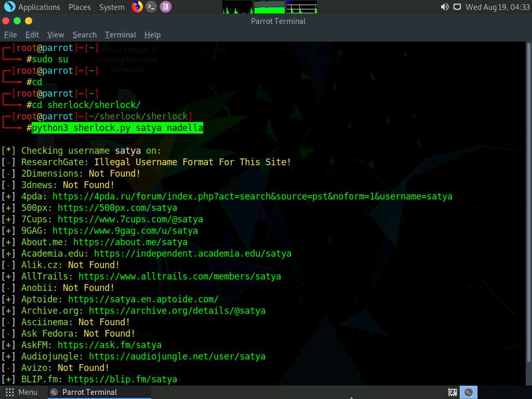The image size is (532, 399).
Task: Open the 9gag.com/u/satya URL
Action: point(125,231)
